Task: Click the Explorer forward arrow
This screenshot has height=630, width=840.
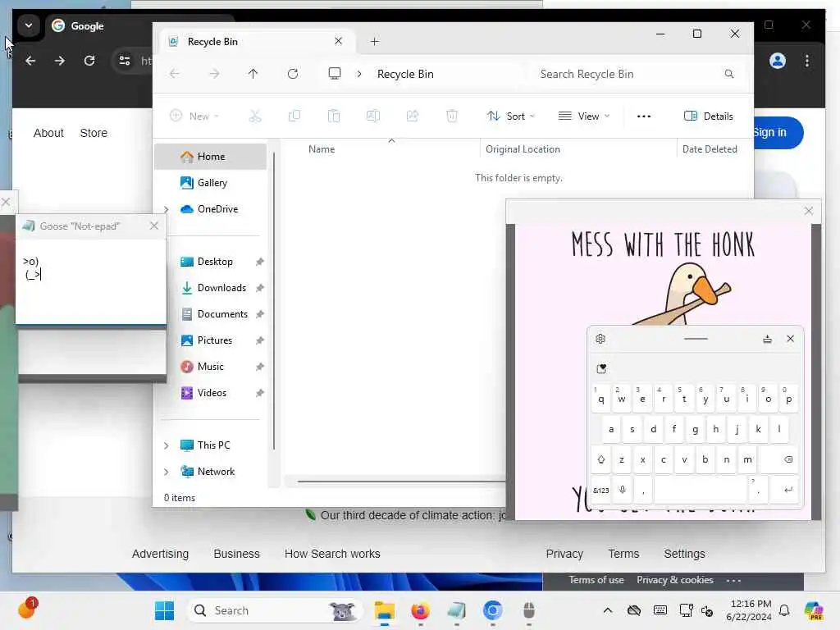Action: coord(214,74)
